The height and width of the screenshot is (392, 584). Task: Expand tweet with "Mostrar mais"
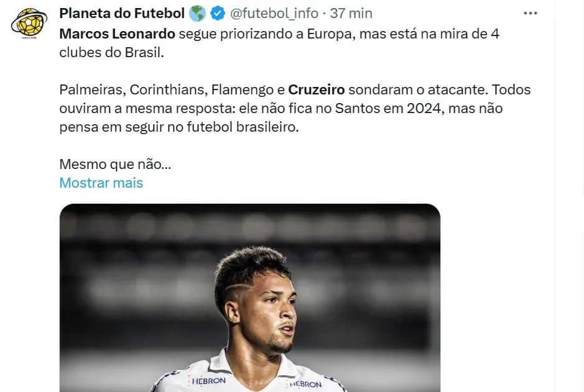click(101, 183)
